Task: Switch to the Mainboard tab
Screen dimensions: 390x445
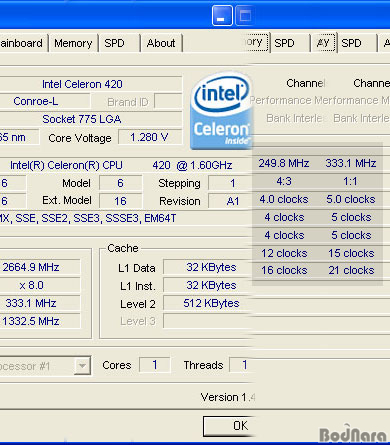Action: pos(22,43)
